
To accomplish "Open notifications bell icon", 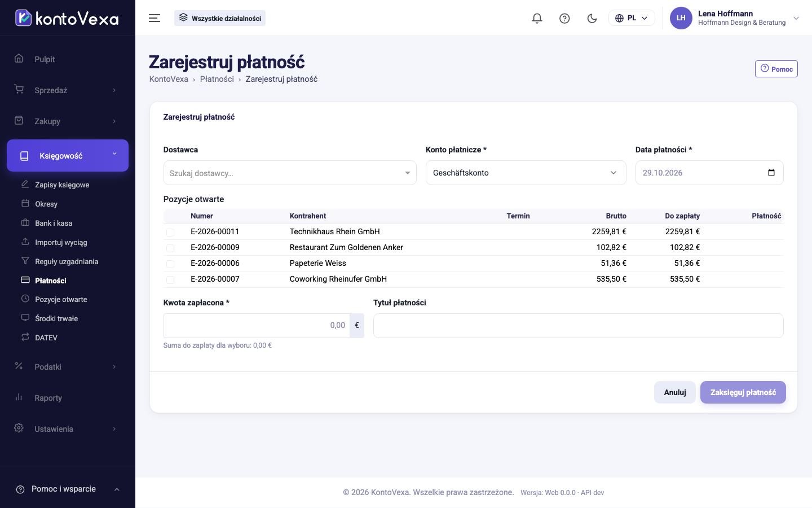I will point(537,18).
